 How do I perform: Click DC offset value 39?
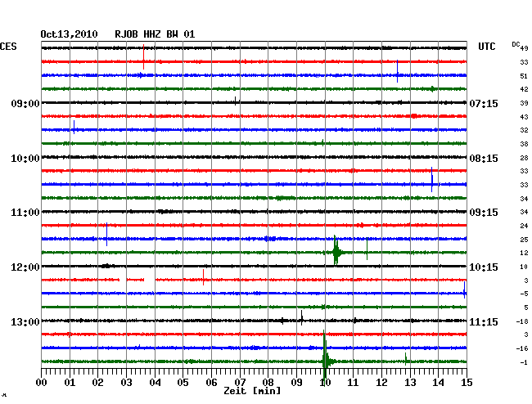point(524,103)
